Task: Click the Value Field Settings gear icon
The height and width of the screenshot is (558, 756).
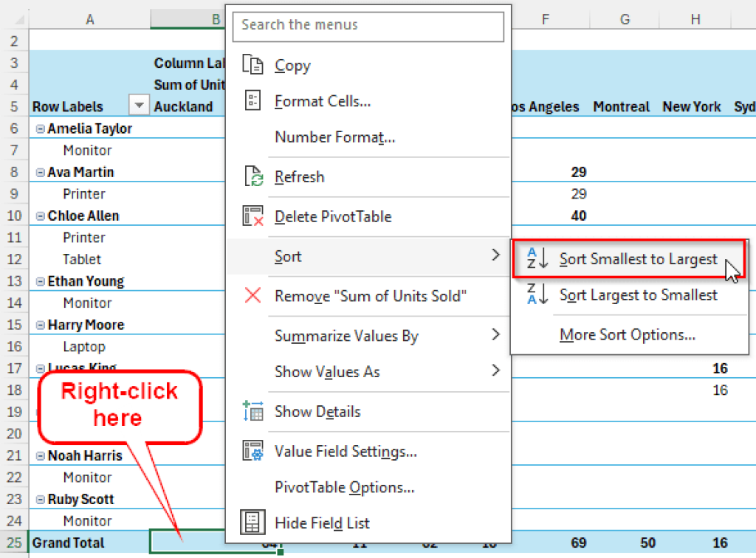Action: (252, 451)
